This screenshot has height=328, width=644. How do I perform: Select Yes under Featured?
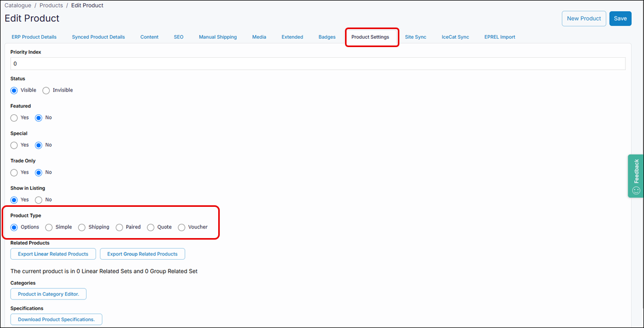[14, 118]
